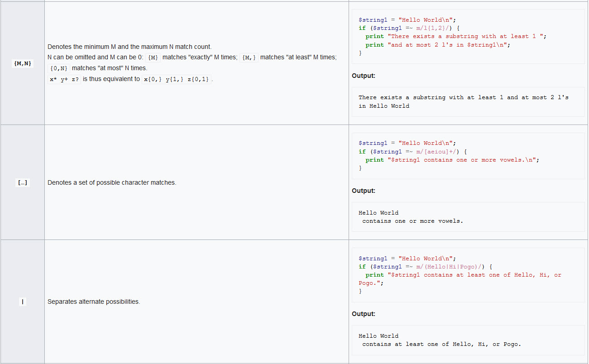Select the […] character class label cell
The image size is (589, 364).
[x=22, y=182]
